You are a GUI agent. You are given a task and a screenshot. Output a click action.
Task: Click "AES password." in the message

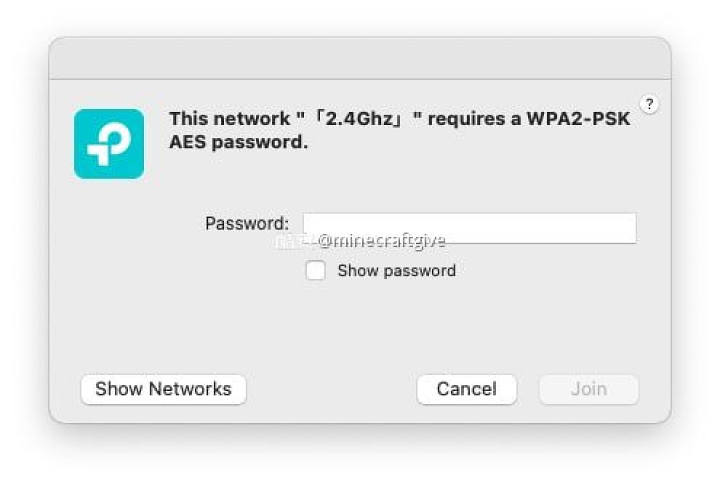point(238,142)
